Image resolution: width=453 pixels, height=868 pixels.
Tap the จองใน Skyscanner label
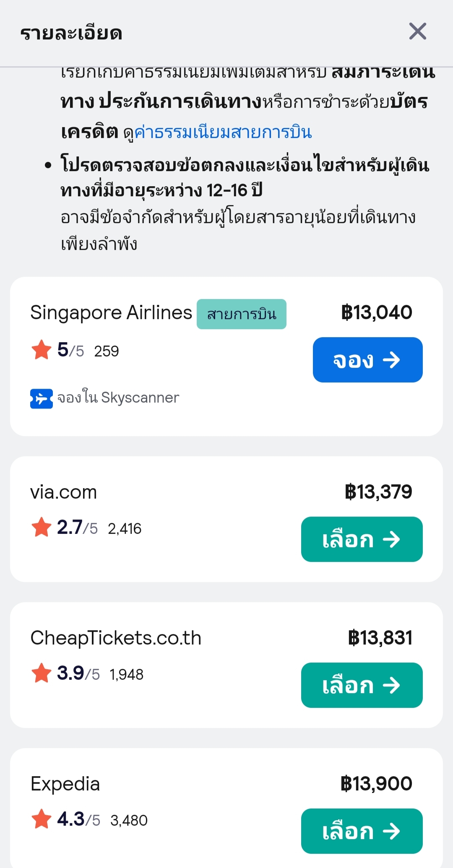[x=118, y=398]
